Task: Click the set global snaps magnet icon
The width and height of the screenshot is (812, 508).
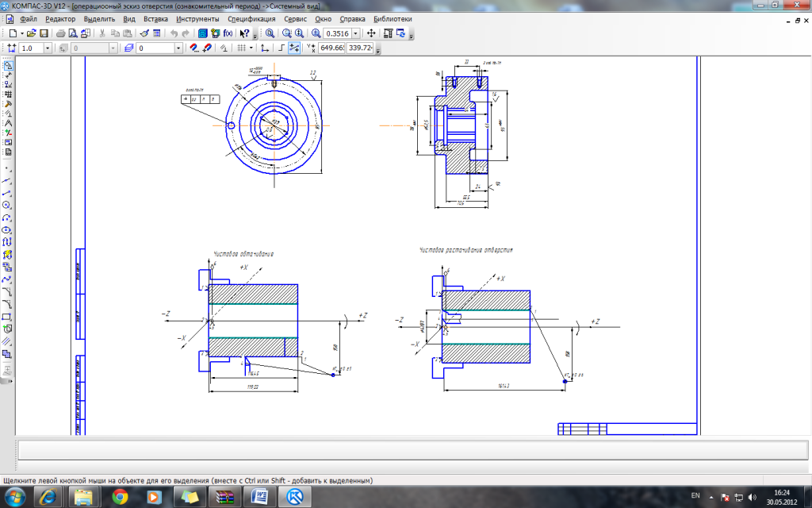Action: [193, 48]
